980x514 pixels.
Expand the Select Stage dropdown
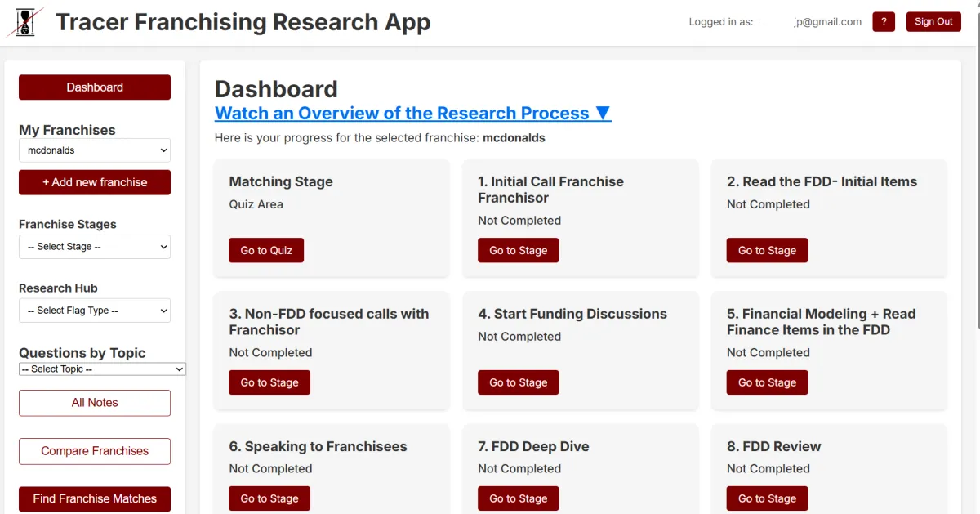95,247
